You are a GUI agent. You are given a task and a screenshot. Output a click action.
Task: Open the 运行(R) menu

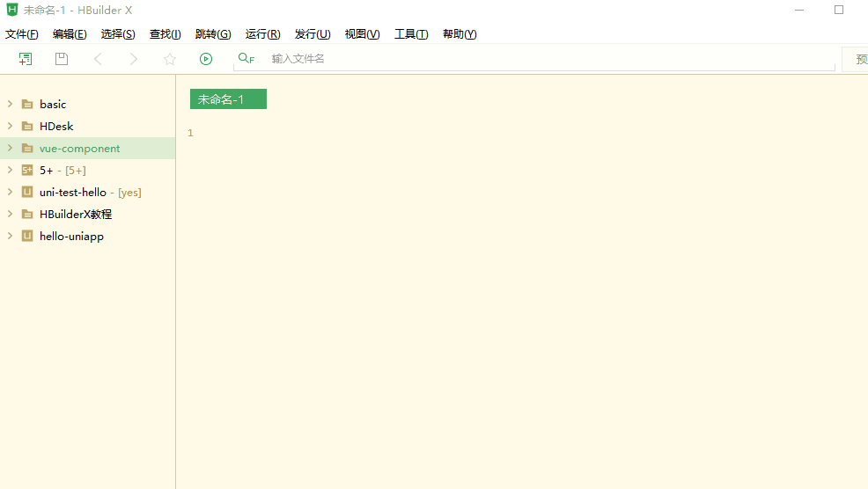(263, 34)
